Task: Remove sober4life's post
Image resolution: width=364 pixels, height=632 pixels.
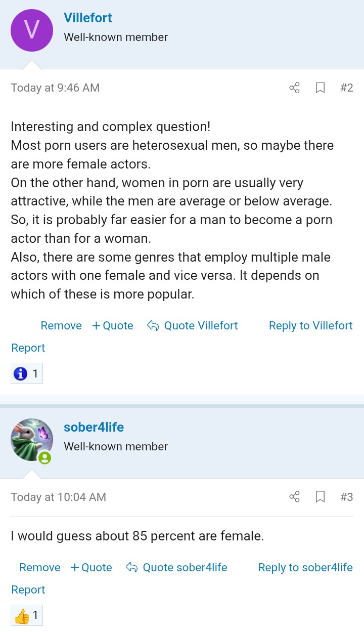Action: pos(40,568)
